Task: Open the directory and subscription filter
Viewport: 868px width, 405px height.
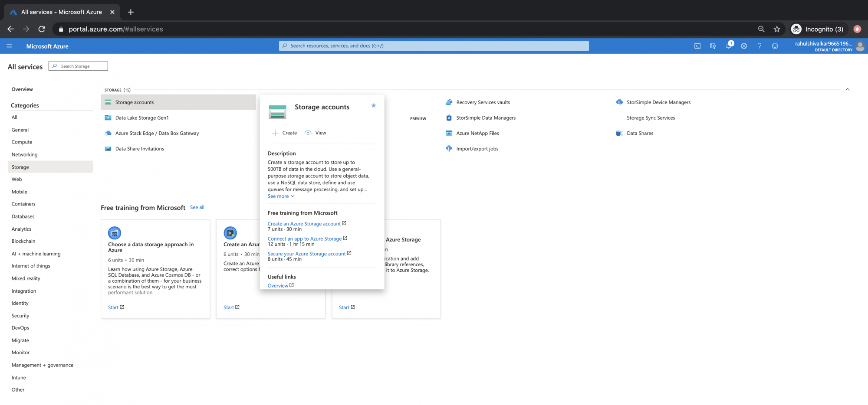Action: (x=713, y=46)
